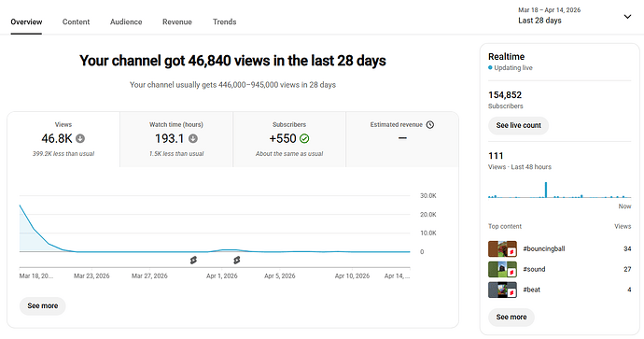This screenshot has height=339, width=644.
Task: Click the Estimated revenue clock icon
Action: (430, 124)
